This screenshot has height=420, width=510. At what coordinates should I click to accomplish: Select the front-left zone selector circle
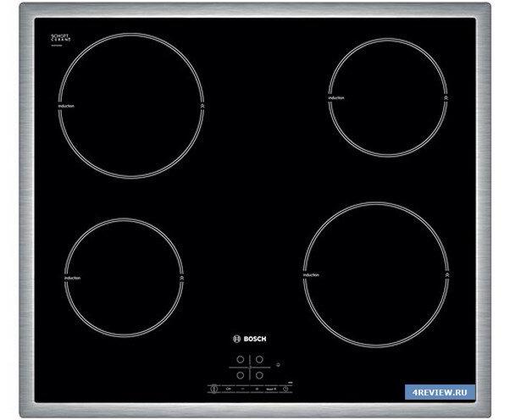tap(240, 373)
